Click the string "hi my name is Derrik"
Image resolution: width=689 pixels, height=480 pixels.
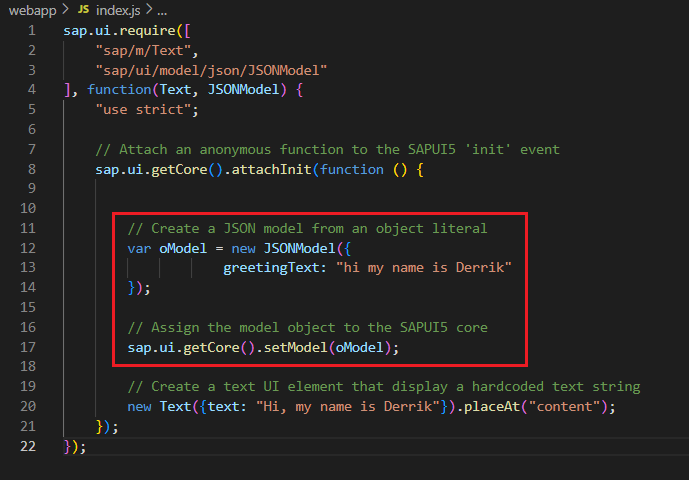[424, 268]
